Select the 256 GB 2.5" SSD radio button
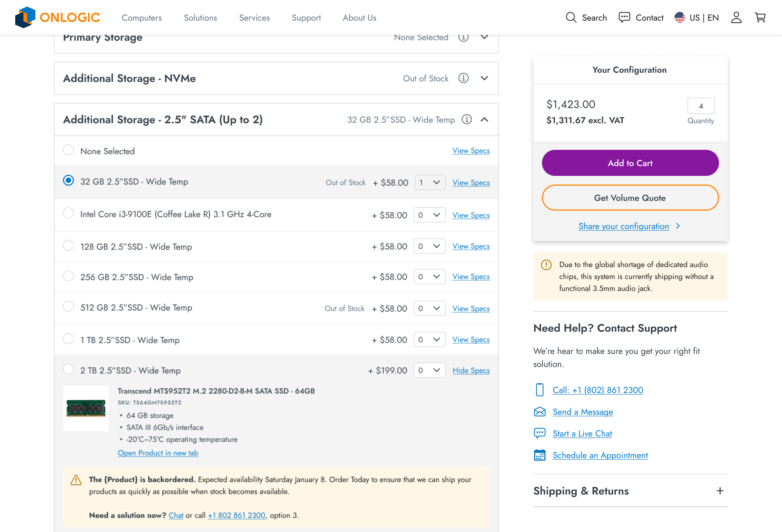 pyautogui.click(x=68, y=276)
